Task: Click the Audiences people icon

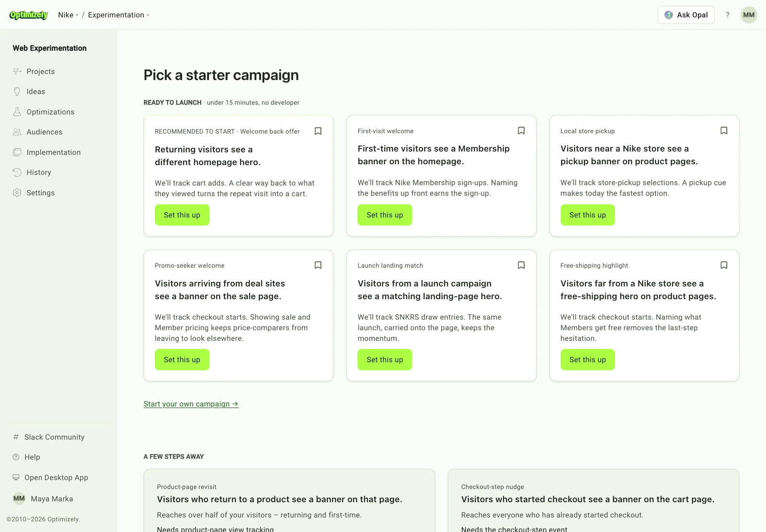Action: pos(17,132)
